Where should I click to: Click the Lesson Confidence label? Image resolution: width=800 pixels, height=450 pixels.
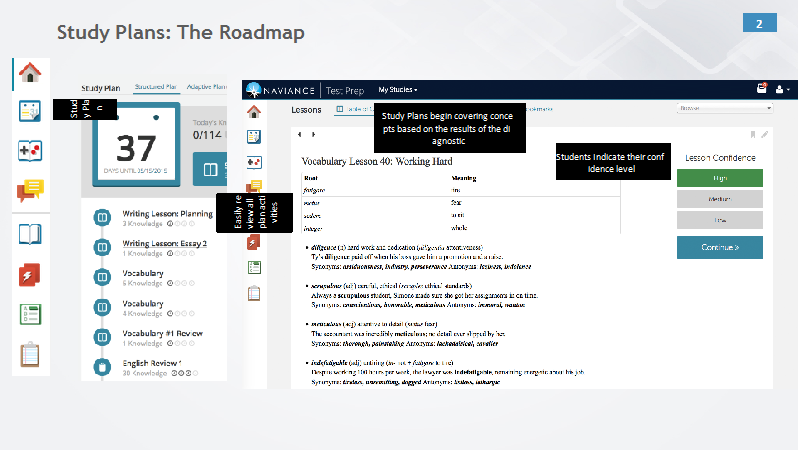[x=720, y=158]
